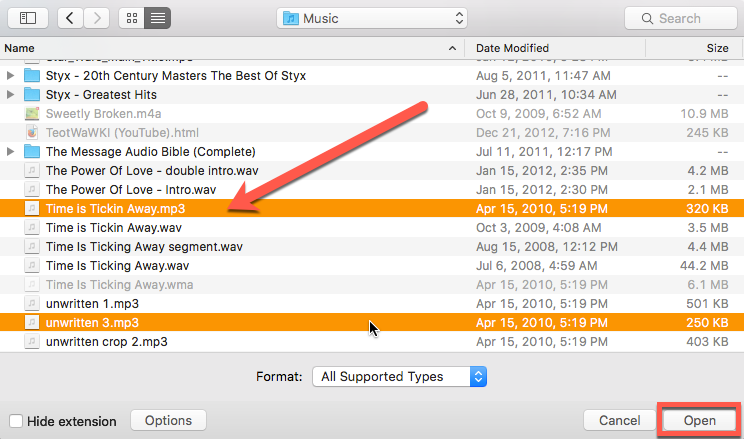The height and width of the screenshot is (439, 744).
Task: Switch to icon grid view
Action: tap(132, 18)
